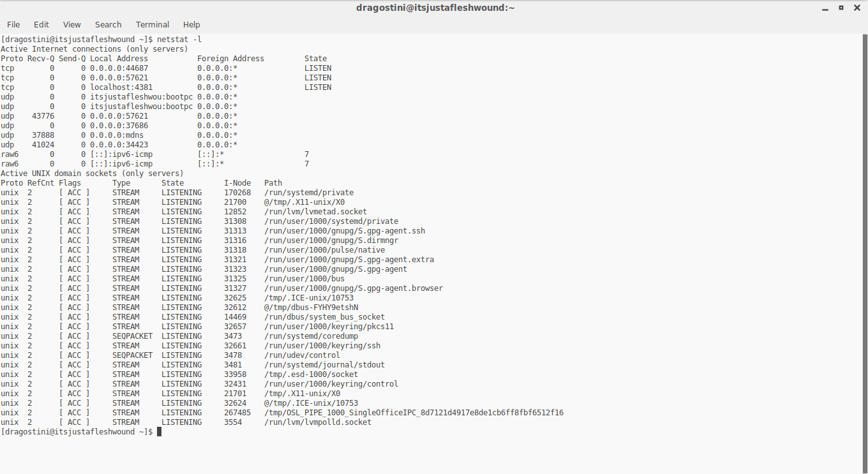Maximize the terminal window
The image size is (868, 474).
pyautogui.click(x=841, y=8)
